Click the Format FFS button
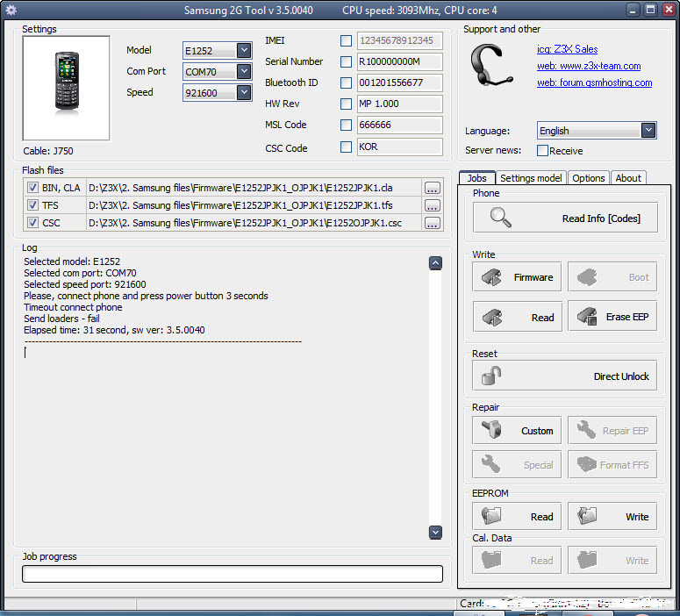The image size is (680, 616). pyautogui.click(x=612, y=464)
